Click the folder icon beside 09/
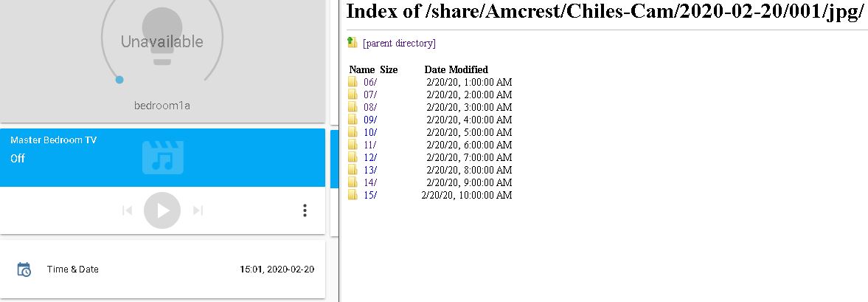The height and width of the screenshot is (302, 868). coord(353,119)
